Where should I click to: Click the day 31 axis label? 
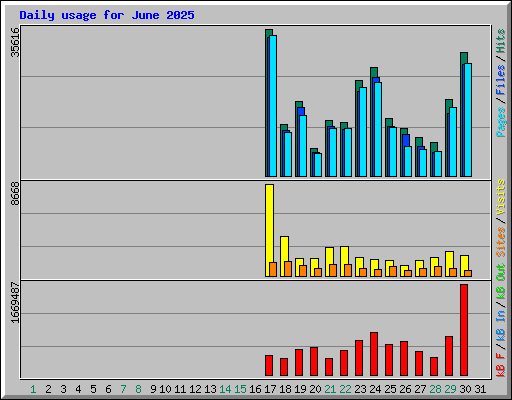coord(480,389)
